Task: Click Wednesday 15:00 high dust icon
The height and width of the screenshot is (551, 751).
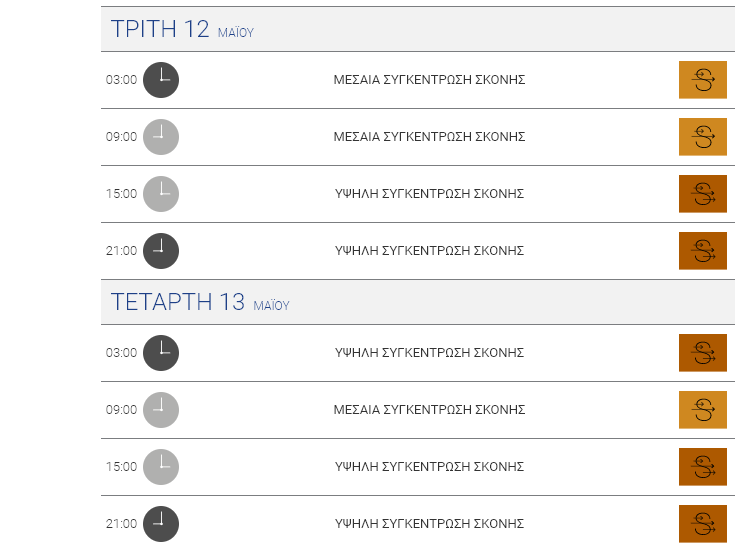Action: coord(703,467)
